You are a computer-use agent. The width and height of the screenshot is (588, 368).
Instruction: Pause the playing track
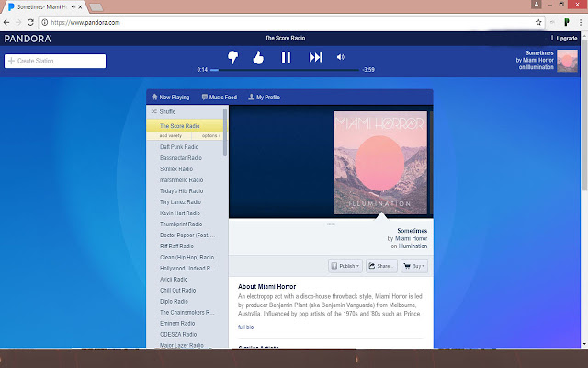point(286,57)
